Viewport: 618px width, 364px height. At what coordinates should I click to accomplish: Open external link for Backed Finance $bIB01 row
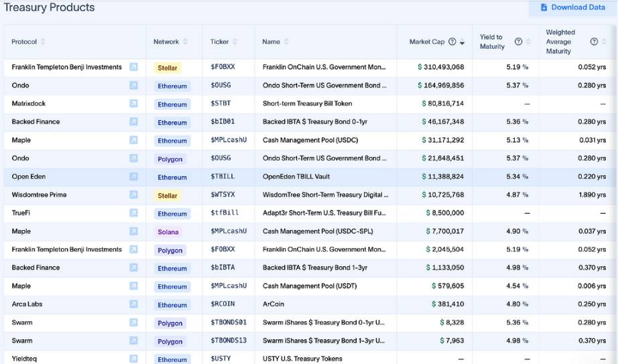pyautogui.click(x=133, y=121)
